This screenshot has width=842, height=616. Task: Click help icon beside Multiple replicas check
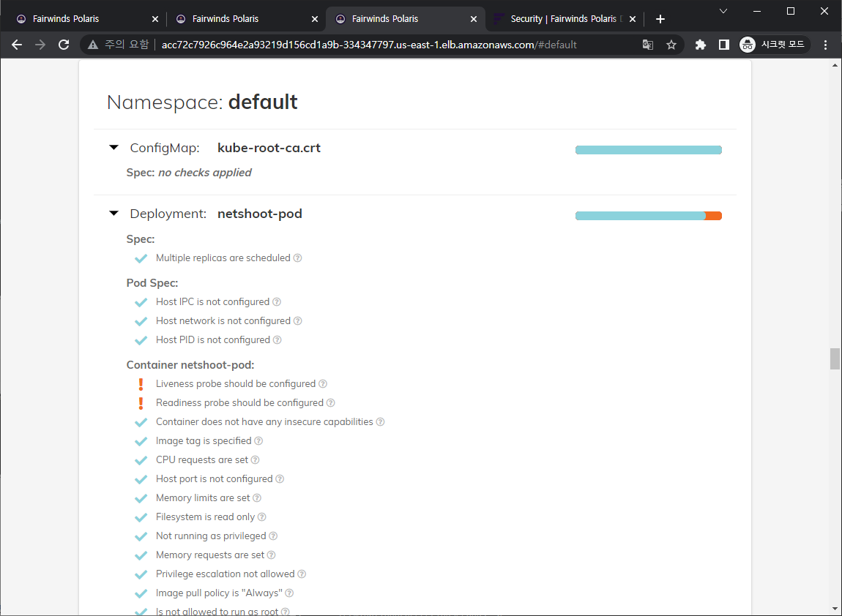(x=297, y=258)
